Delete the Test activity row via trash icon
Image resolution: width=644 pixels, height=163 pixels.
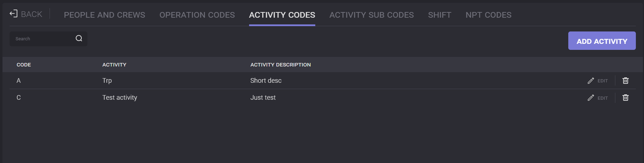point(625,98)
